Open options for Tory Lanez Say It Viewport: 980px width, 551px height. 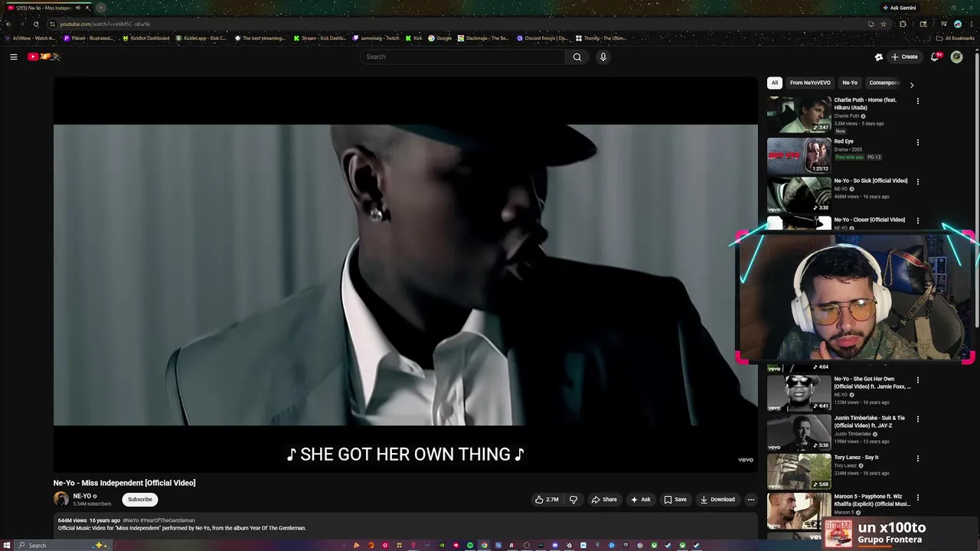[x=918, y=458]
